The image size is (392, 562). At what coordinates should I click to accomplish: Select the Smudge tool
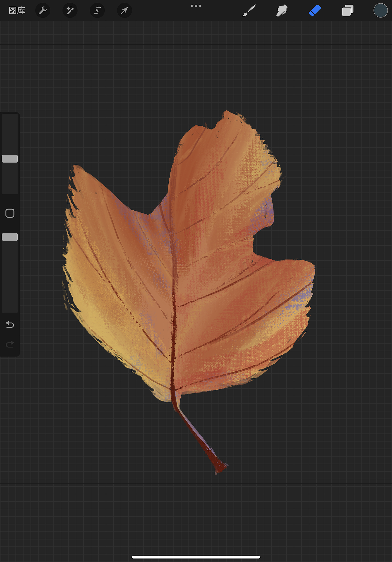click(282, 11)
